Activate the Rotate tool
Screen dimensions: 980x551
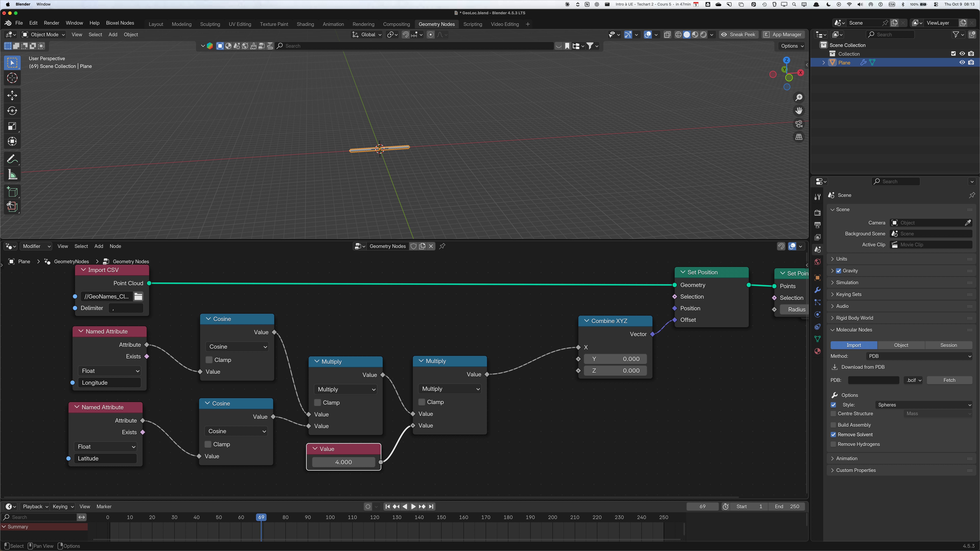point(12,111)
